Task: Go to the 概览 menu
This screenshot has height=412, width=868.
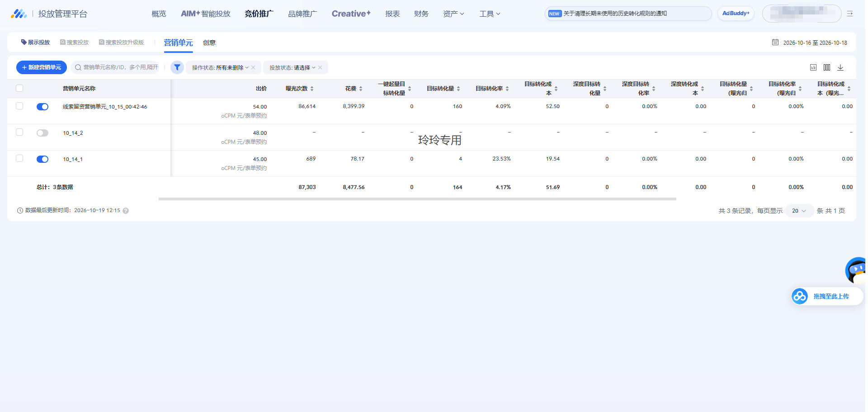Action: pos(159,14)
